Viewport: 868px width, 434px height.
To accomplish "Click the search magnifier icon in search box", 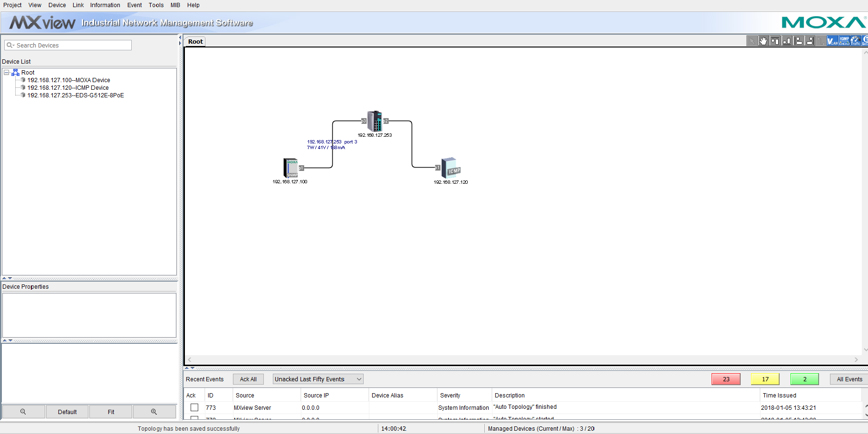I will [x=10, y=45].
